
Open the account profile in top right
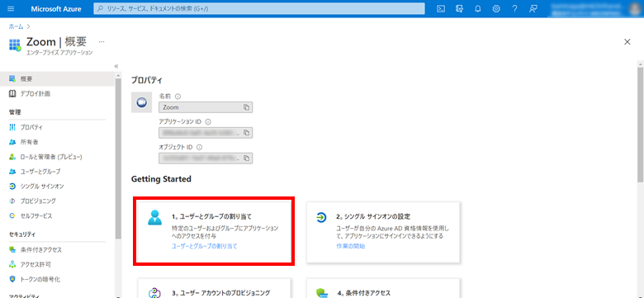[595, 8]
